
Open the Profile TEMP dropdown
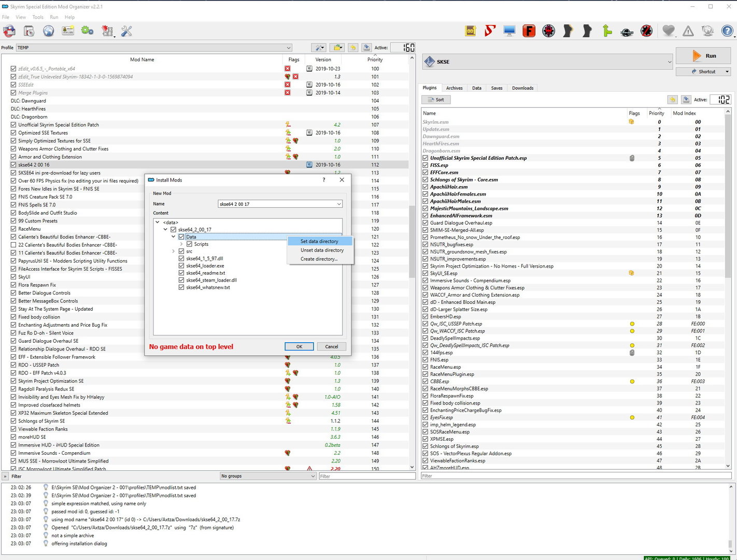click(x=154, y=48)
